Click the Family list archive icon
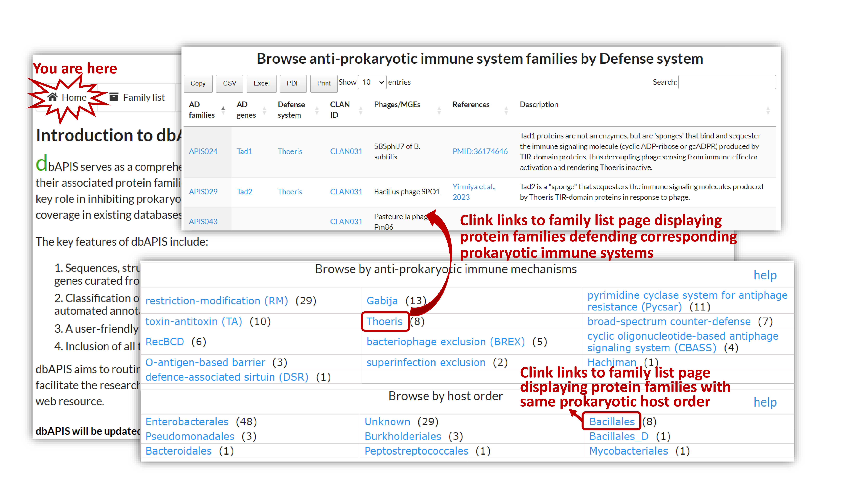868x488 pixels. 114,97
